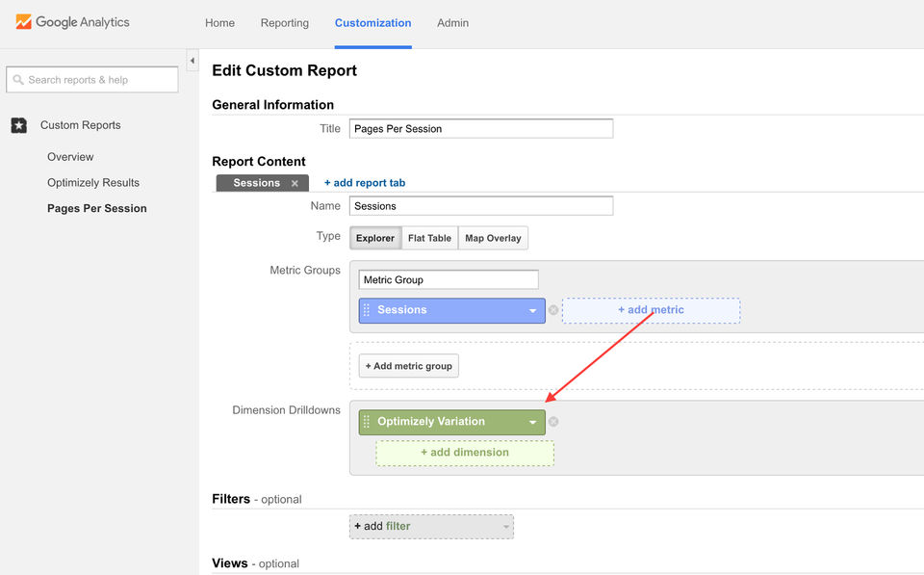Remove the Sessions metric with X icon
The image size is (924, 575).
point(553,310)
